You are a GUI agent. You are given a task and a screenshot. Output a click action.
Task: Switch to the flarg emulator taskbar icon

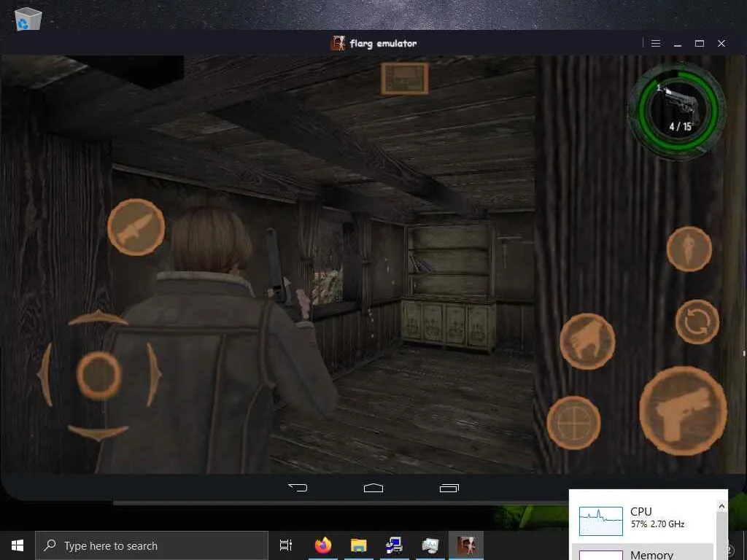point(466,545)
